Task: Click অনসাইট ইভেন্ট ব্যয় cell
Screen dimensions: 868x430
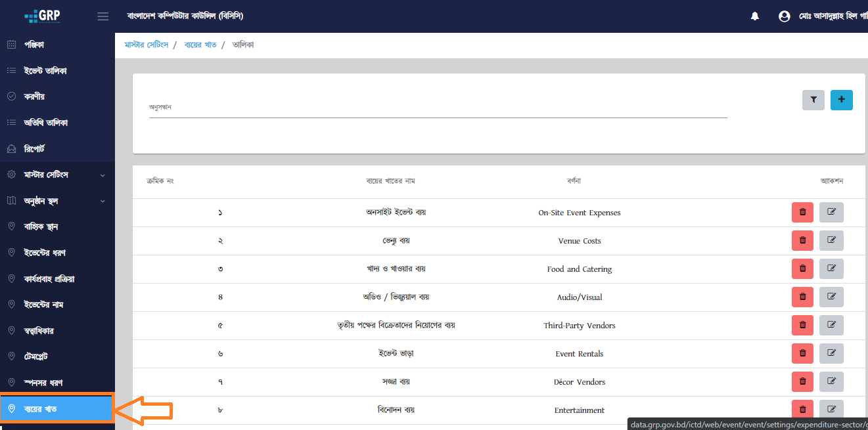Action: point(396,213)
